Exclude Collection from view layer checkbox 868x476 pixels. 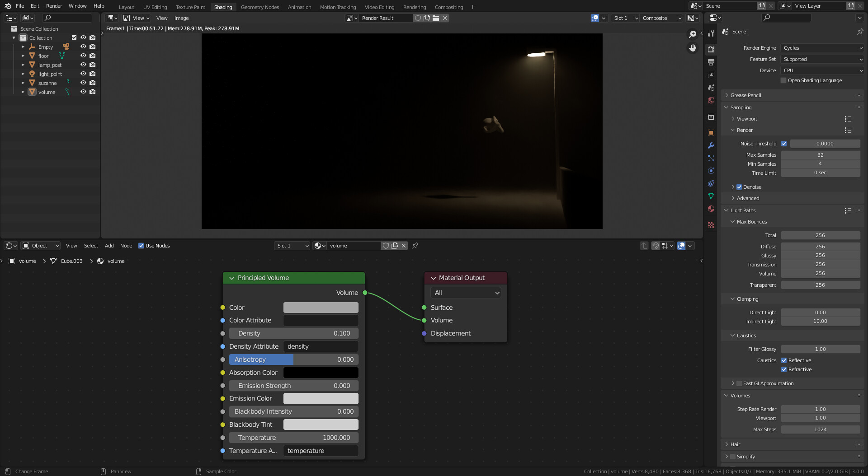[x=74, y=37]
